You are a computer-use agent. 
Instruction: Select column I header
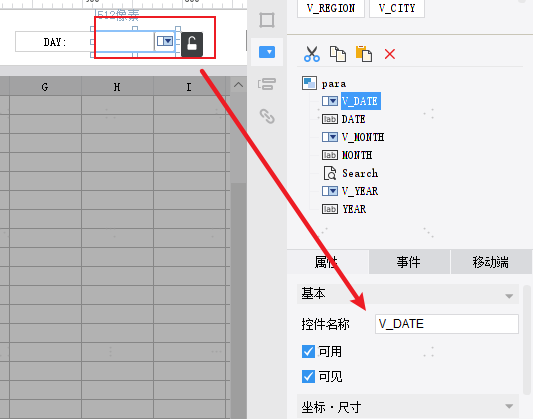pos(189,87)
